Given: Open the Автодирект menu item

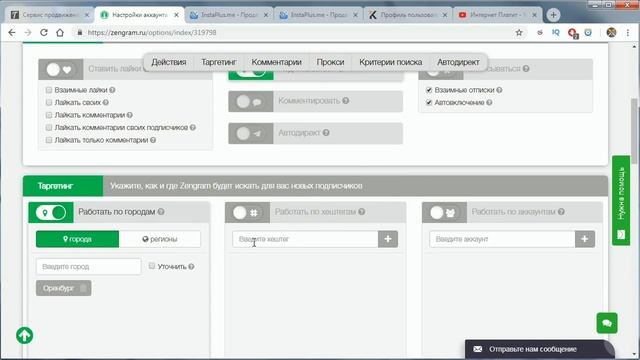Looking at the screenshot, I should [458, 62].
